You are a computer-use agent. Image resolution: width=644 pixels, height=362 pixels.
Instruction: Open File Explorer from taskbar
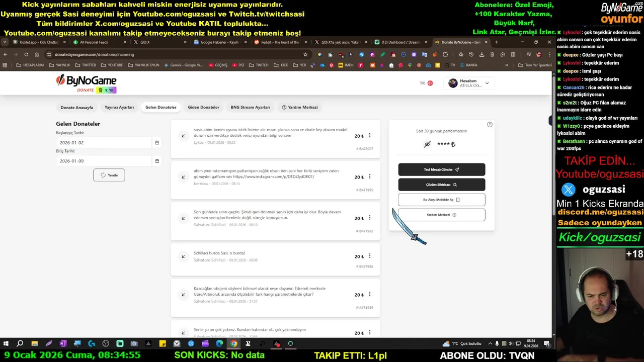click(x=34, y=343)
